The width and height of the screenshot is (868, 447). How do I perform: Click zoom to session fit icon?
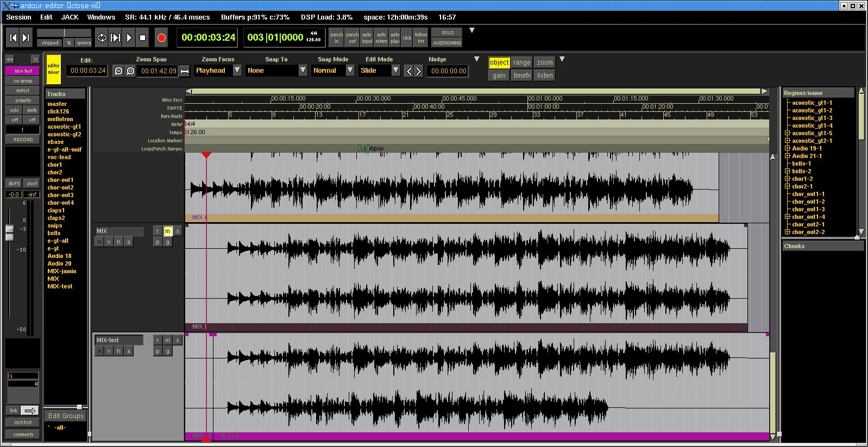[185, 71]
